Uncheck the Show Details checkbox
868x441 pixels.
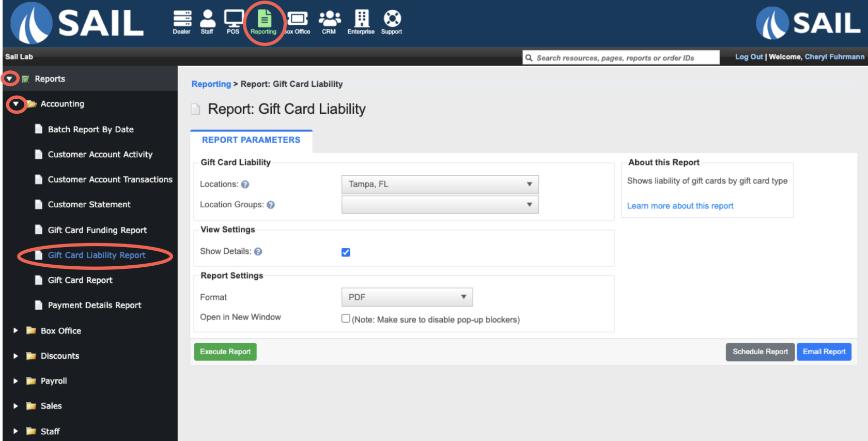point(346,252)
